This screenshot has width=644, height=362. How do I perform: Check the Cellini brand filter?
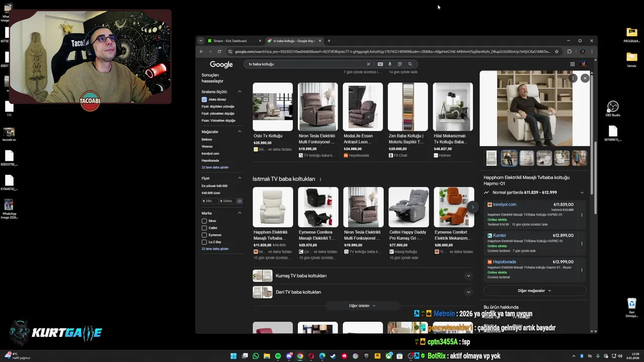(204, 228)
